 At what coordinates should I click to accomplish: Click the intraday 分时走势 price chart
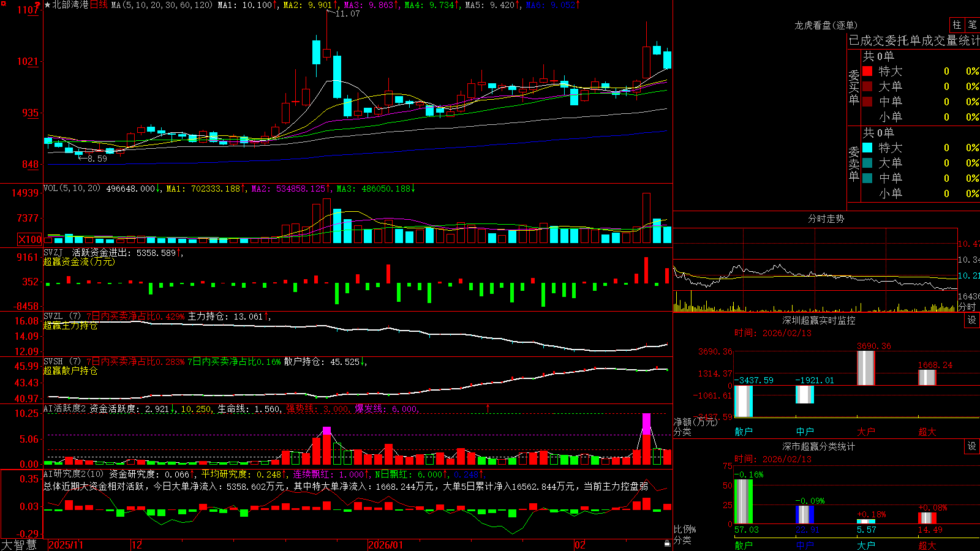tap(815, 260)
